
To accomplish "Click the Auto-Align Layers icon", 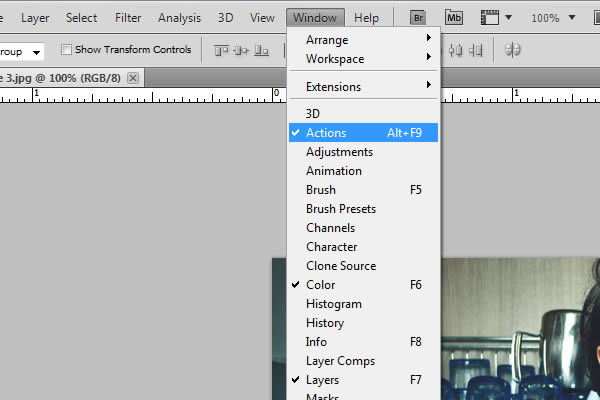I will pyautogui.click(x=513, y=50).
